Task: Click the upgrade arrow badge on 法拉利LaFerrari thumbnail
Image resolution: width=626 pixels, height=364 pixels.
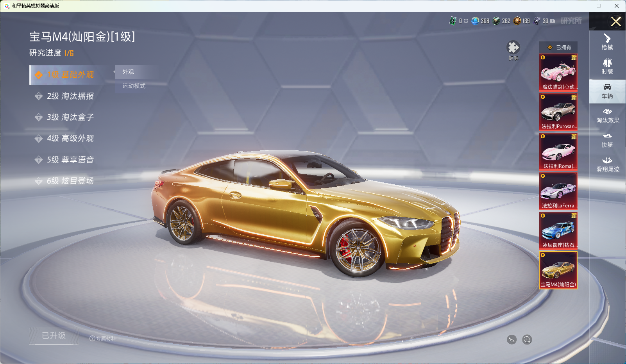Action: pyautogui.click(x=543, y=176)
